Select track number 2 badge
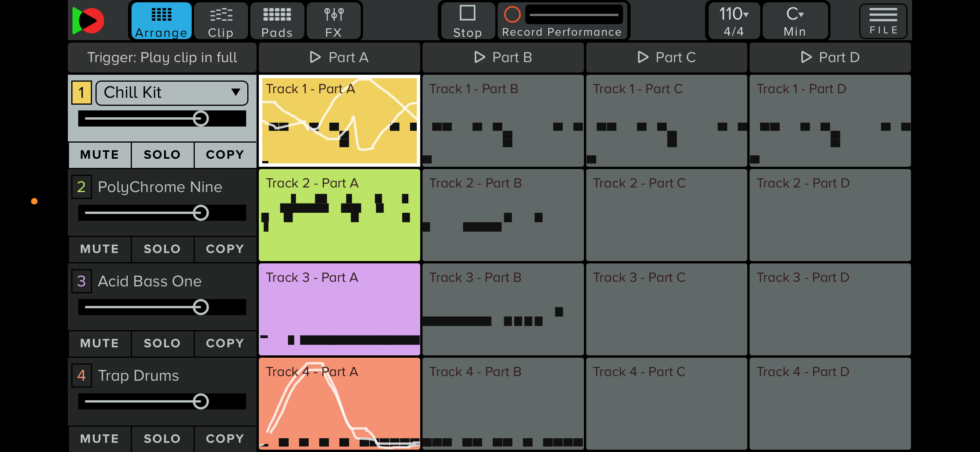 pos(81,187)
